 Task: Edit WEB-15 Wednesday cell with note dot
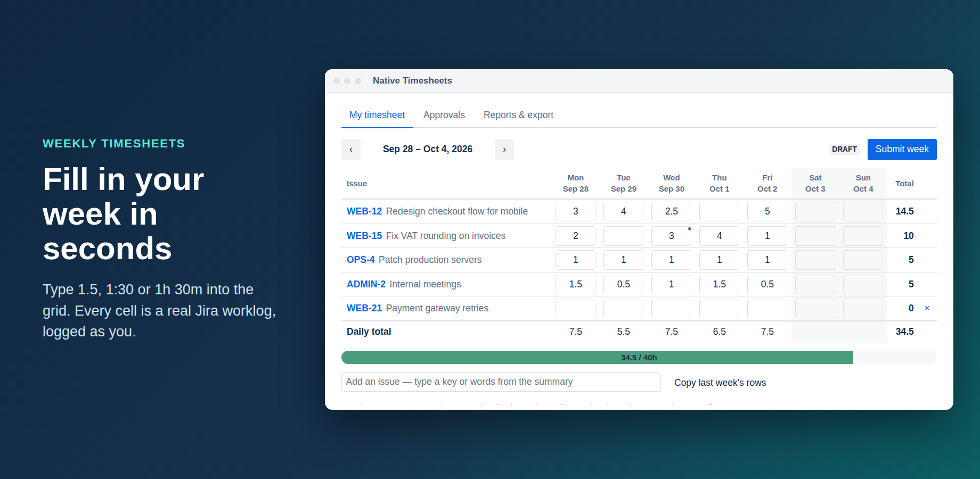(671, 236)
